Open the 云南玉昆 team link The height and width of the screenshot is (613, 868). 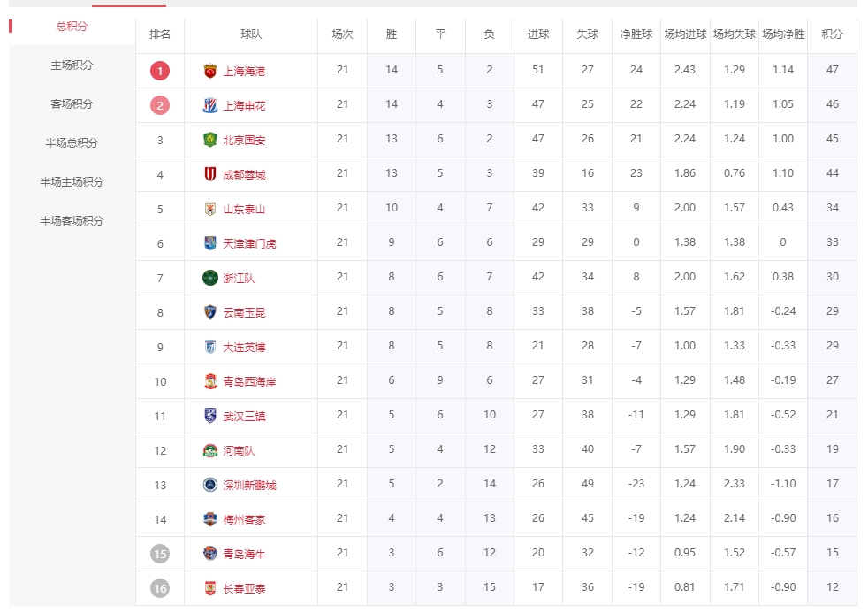(244, 312)
